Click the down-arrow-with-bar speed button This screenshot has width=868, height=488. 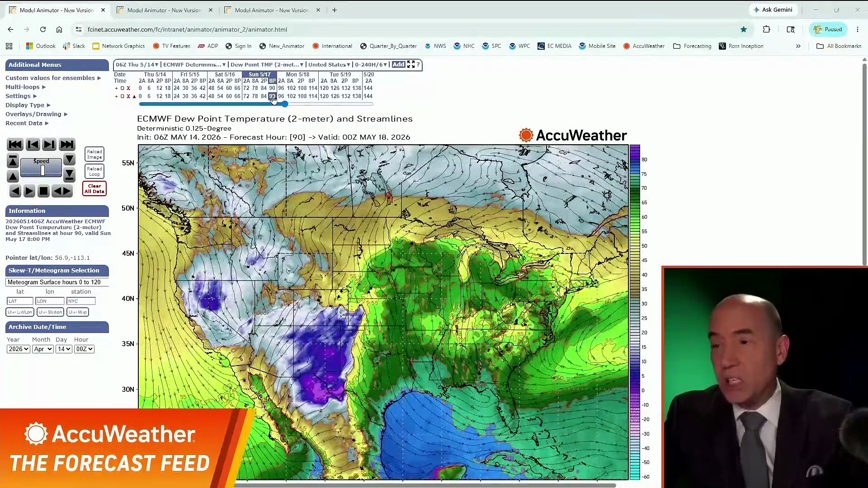tap(69, 175)
